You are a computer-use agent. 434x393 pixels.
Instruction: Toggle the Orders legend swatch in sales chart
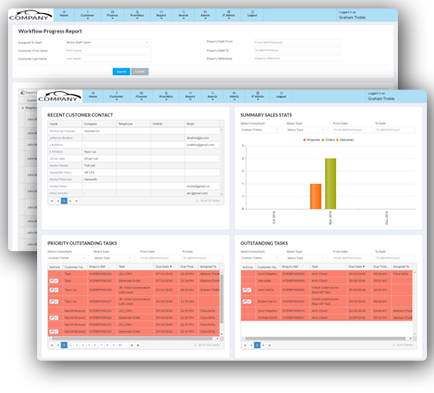pos(323,140)
